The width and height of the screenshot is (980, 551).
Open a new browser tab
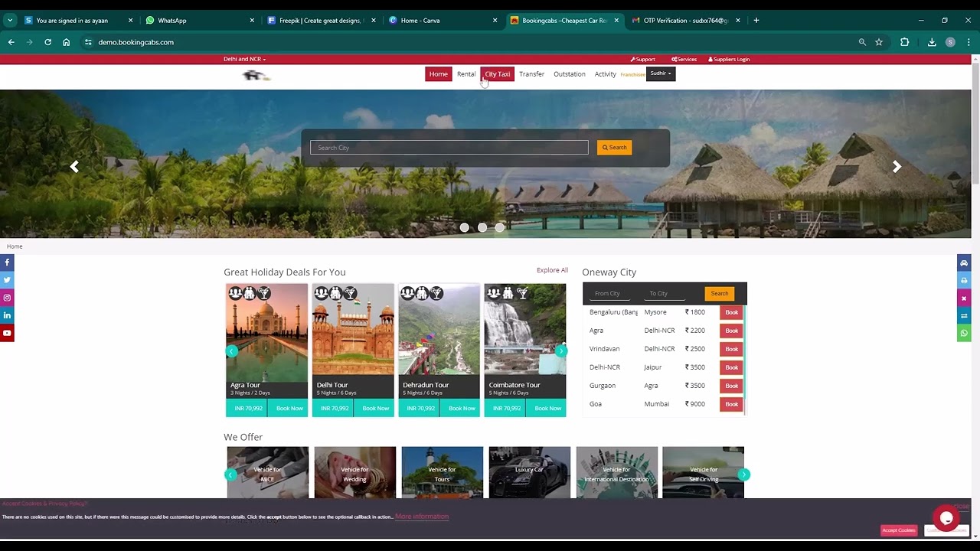click(x=756, y=21)
